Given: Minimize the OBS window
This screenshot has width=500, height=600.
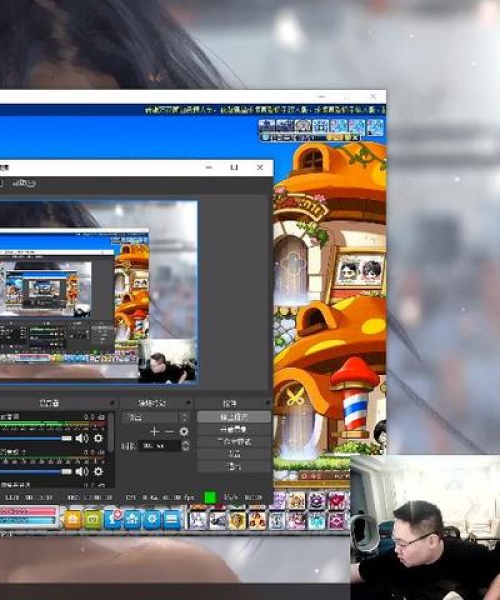Looking at the screenshot, I should pos(209,168).
